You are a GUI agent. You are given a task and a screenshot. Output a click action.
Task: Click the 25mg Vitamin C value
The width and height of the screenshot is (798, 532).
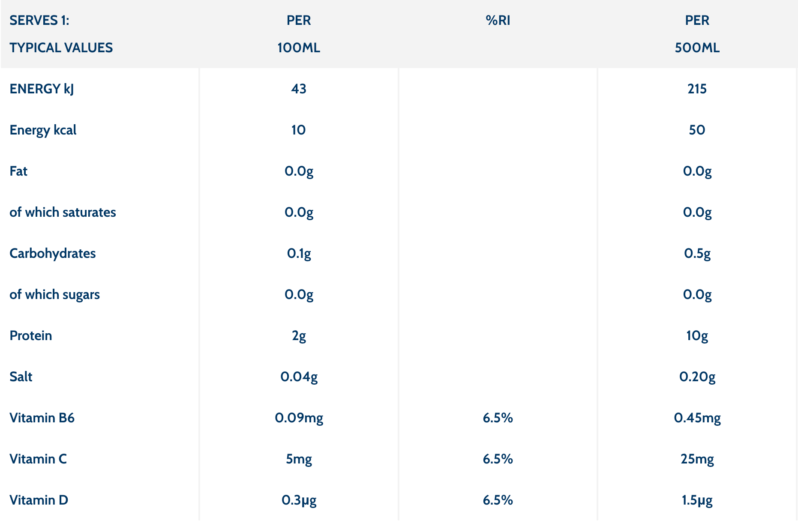point(697,459)
